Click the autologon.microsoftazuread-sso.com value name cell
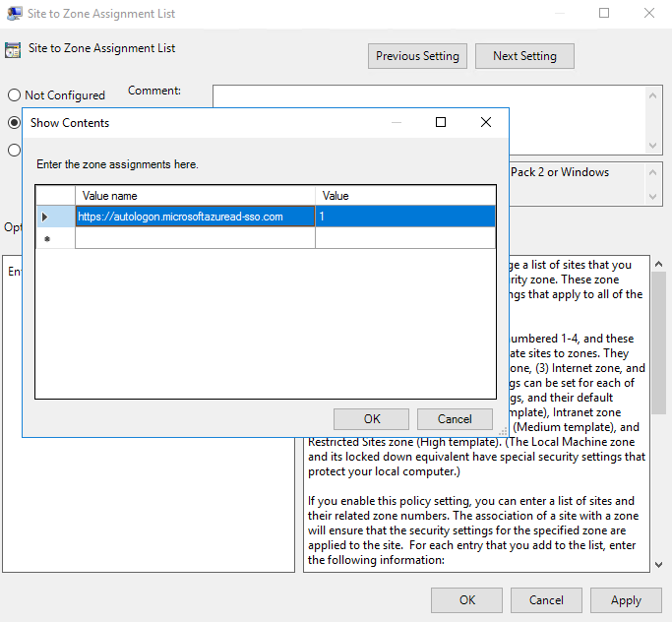672x622 pixels. click(195, 217)
